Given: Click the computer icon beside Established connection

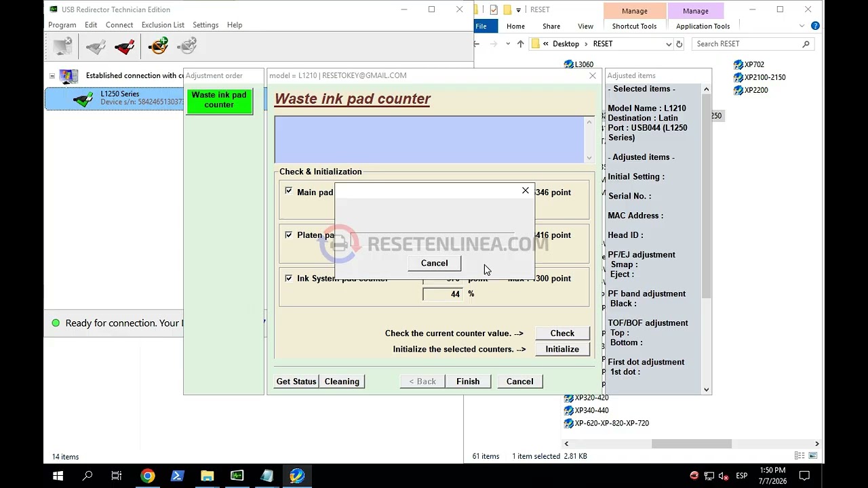Looking at the screenshot, I should [x=68, y=76].
